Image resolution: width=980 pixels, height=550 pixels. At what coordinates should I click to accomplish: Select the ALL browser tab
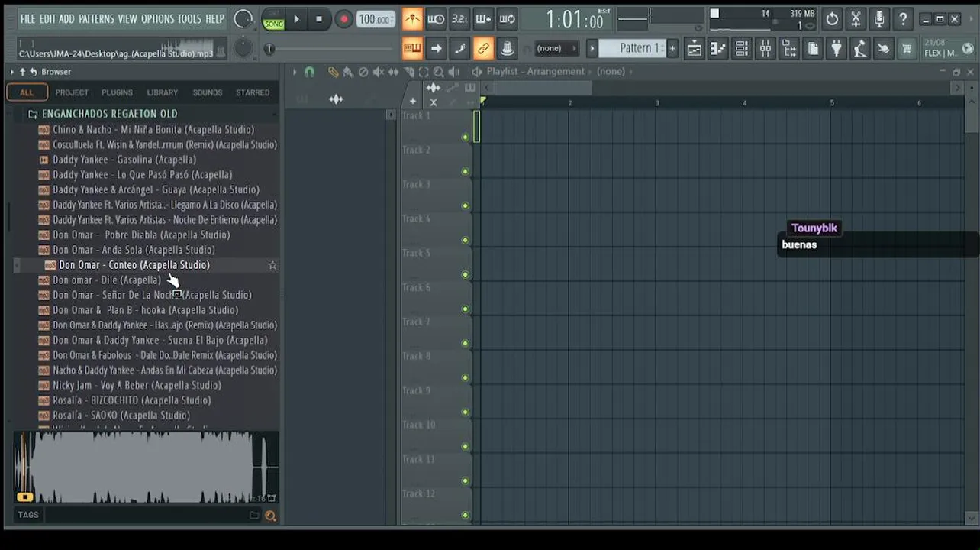pos(27,92)
